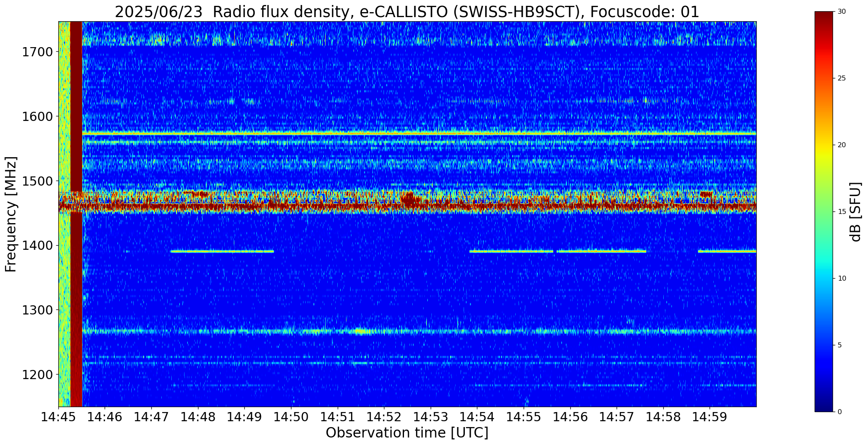
Task: Click the 'dB [SFU]' colorbar label
Action: pos(855,212)
